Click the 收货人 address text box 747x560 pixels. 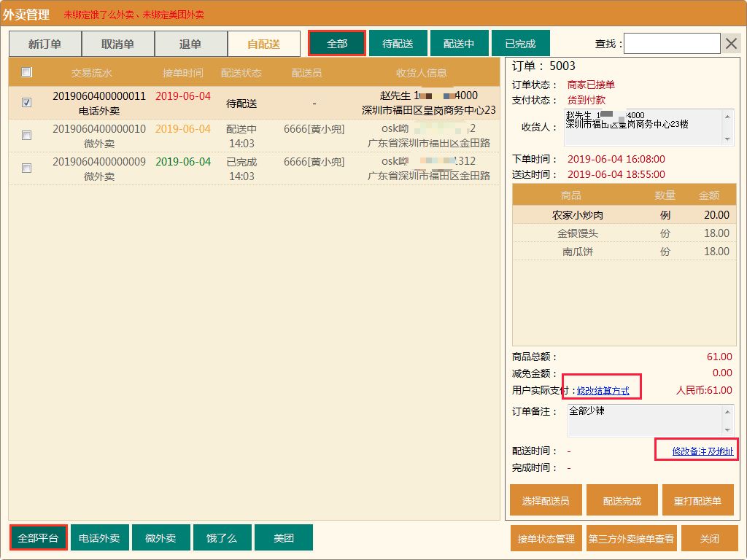(649, 127)
